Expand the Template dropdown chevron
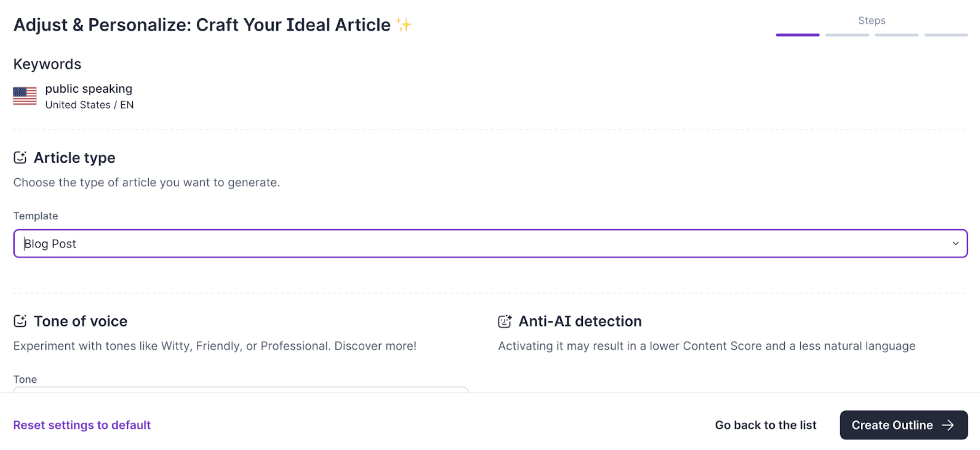Image resolution: width=980 pixels, height=450 pixels. (x=955, y=243)
